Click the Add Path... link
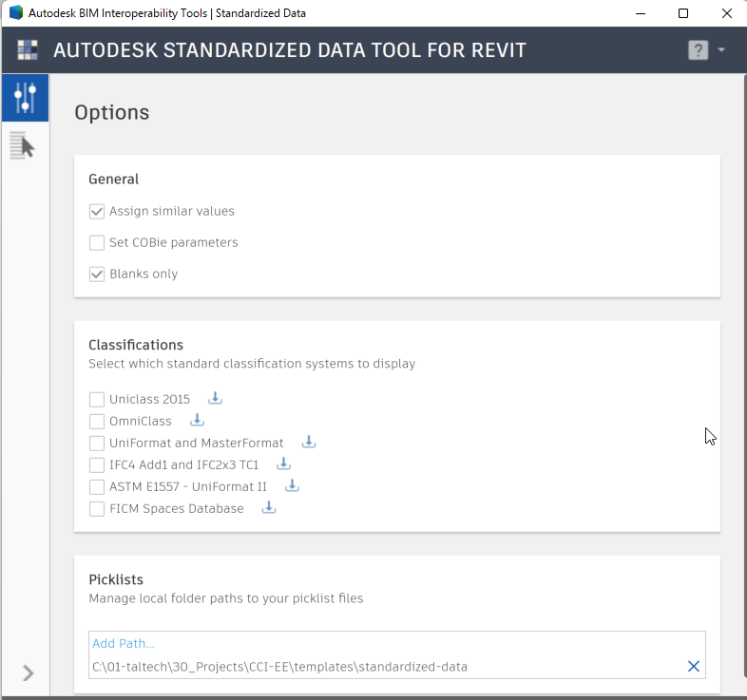Viewport: 747px width, 700px height. [124, 643]
